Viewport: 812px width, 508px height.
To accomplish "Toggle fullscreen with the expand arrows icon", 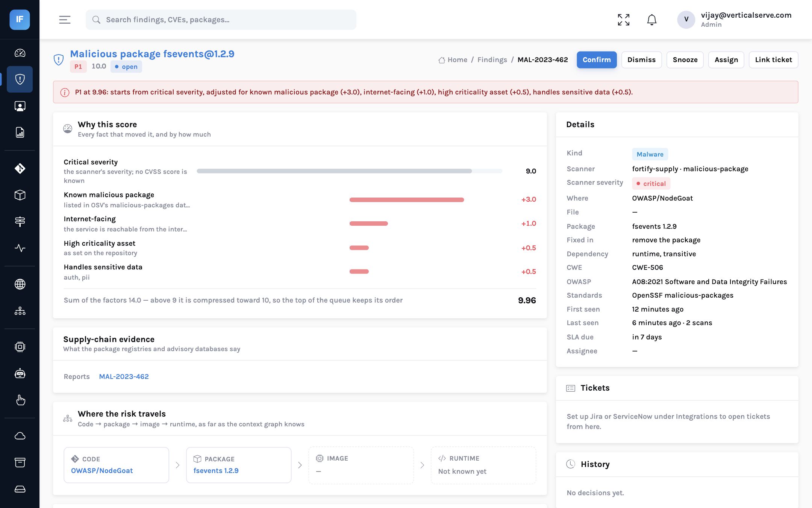I will pyautogui.click(x=624, y=20).
